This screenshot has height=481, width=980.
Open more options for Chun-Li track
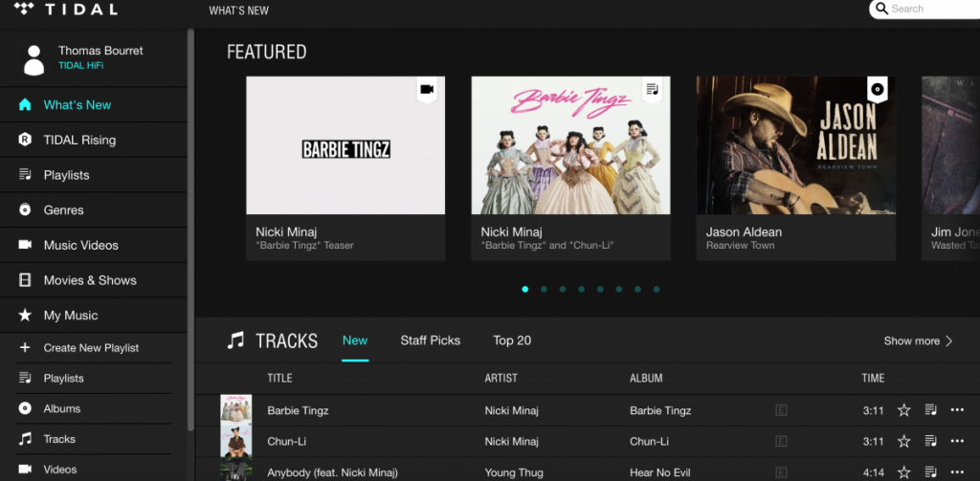957,441
